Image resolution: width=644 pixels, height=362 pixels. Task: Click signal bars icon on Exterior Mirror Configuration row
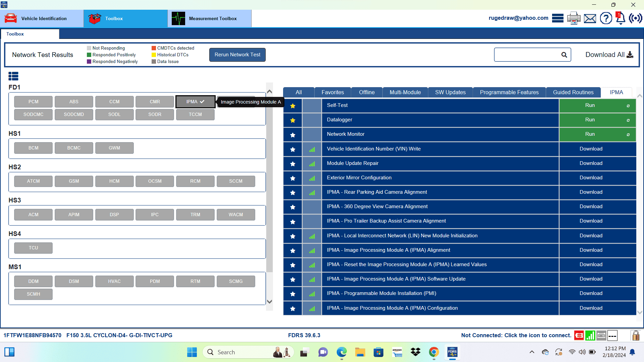[x=312, y=178]
